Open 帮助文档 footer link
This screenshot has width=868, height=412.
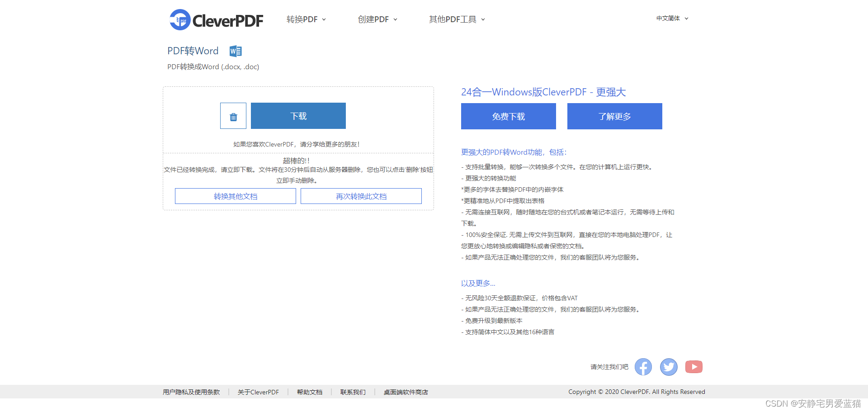coord(310,392)
